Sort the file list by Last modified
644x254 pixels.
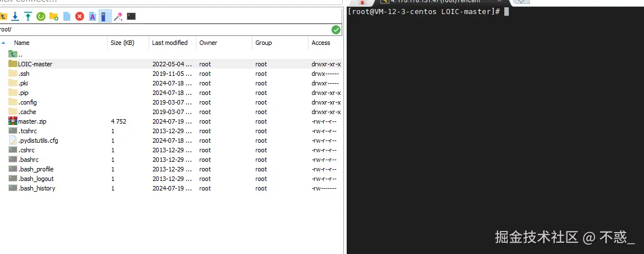(x=169, y=43)
